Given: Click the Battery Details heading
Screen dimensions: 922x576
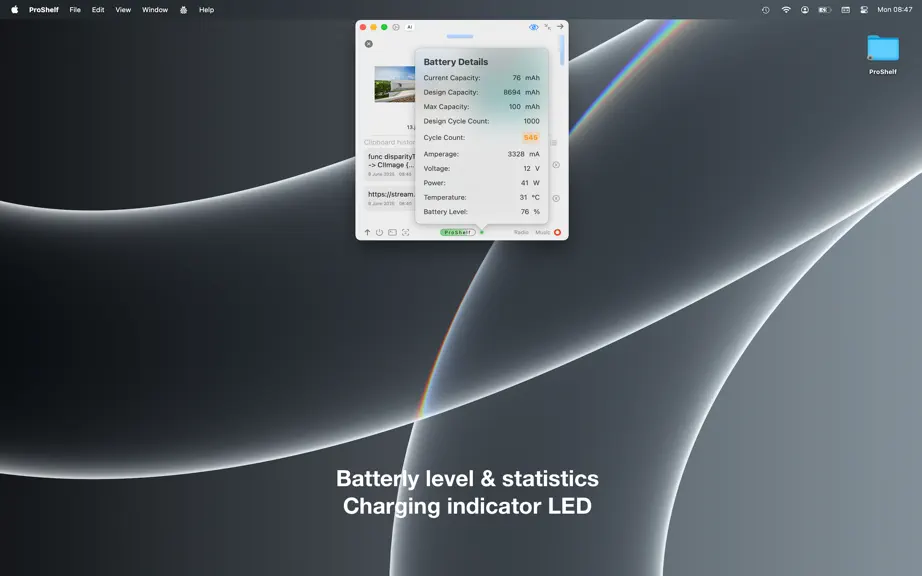Looking at the screenshot, I should [456, 62].
